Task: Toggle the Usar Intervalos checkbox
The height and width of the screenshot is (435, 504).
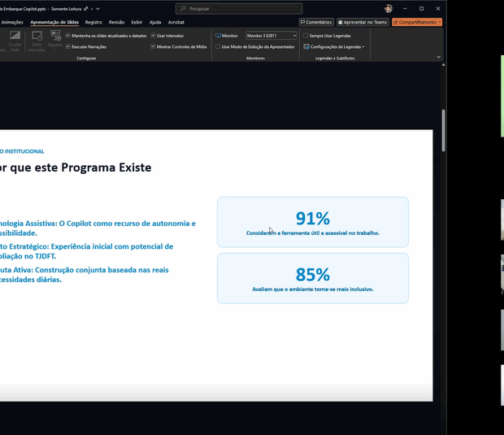Action: pyautogui.click(x=153, y=35)
